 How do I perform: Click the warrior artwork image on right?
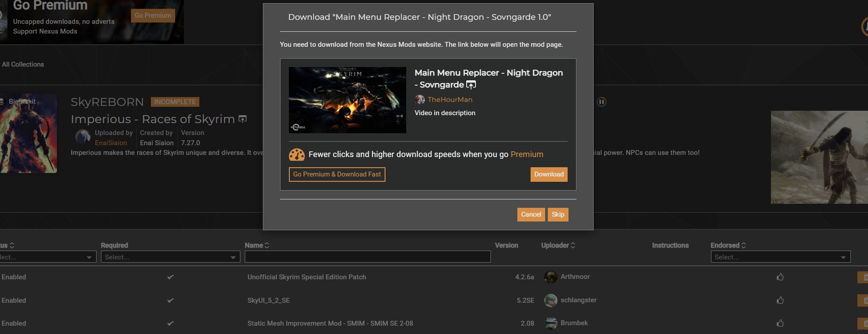point(819,158)
